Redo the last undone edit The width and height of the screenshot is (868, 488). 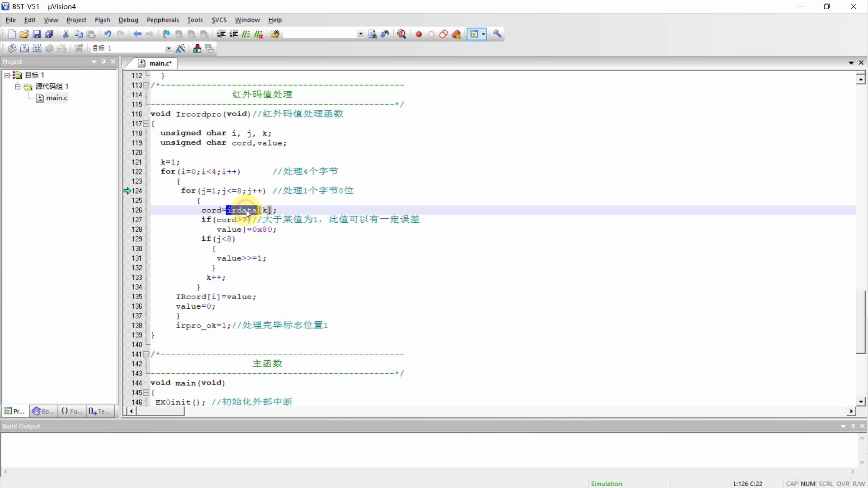click(x=121, y=34)
